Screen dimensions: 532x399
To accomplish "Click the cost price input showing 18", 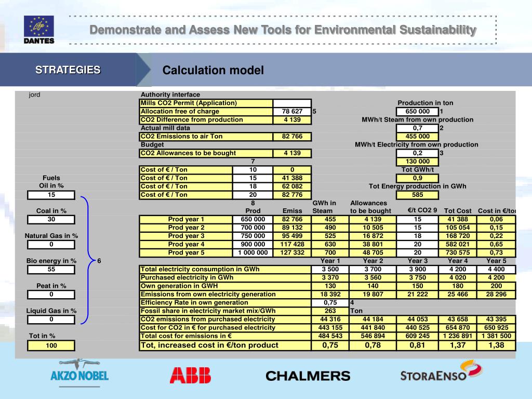I will (x=253, y=187).
